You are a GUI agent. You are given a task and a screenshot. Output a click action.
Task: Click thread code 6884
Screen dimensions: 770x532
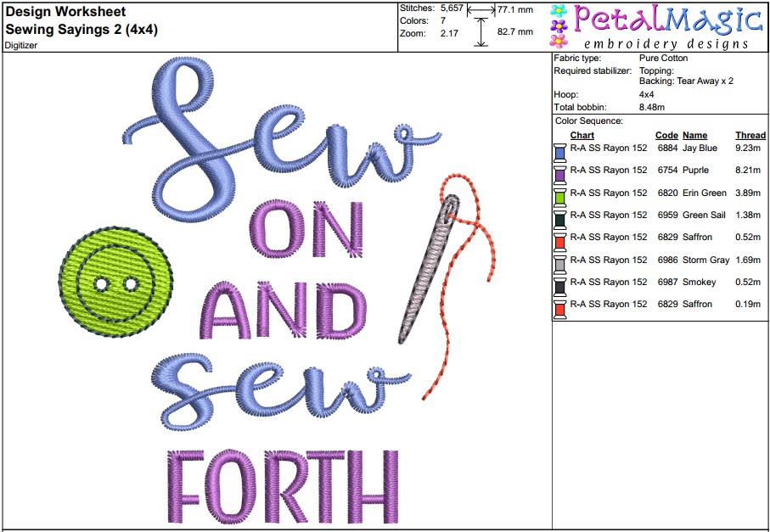(x=667, y=148)
